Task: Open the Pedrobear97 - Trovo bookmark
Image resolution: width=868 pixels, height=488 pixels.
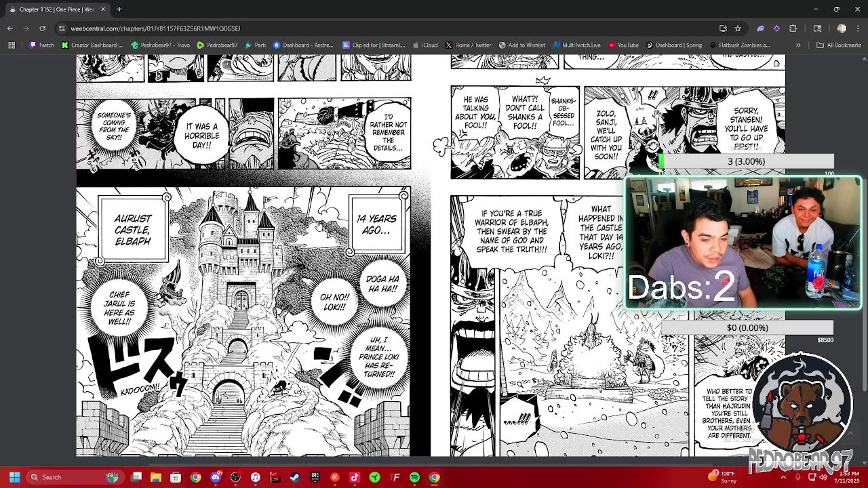Action: 161,45
